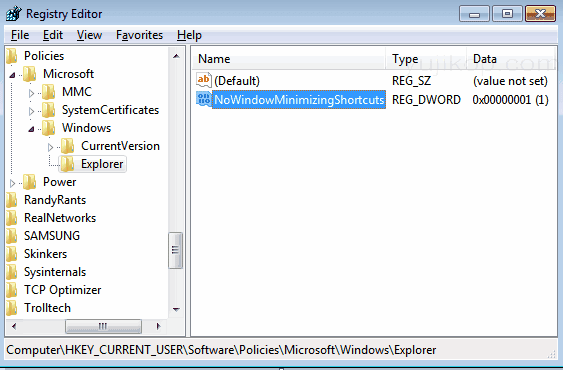The image size is (563, 370).
Task: Click the Power folder icon
Action: (29, 182)
